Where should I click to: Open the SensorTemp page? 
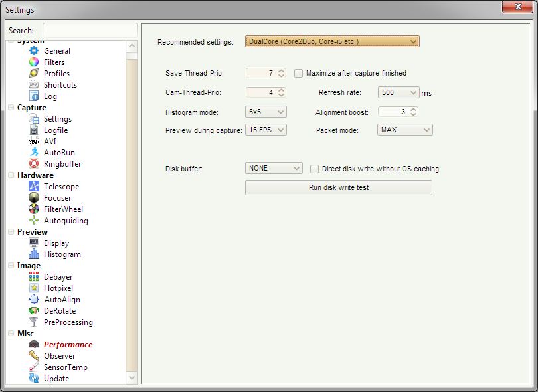click(x=66, y=367)
